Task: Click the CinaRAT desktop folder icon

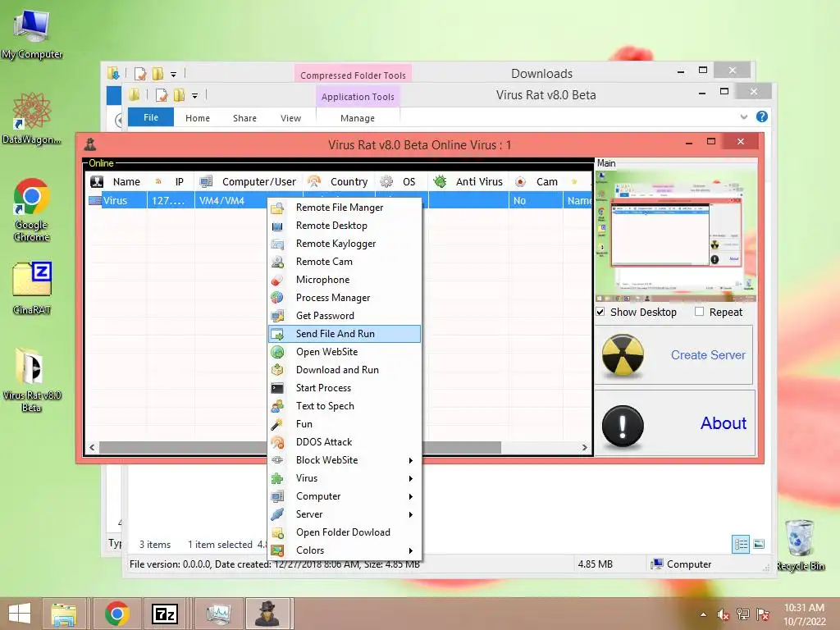Action: pyautogui.click(x=32, y=288)
